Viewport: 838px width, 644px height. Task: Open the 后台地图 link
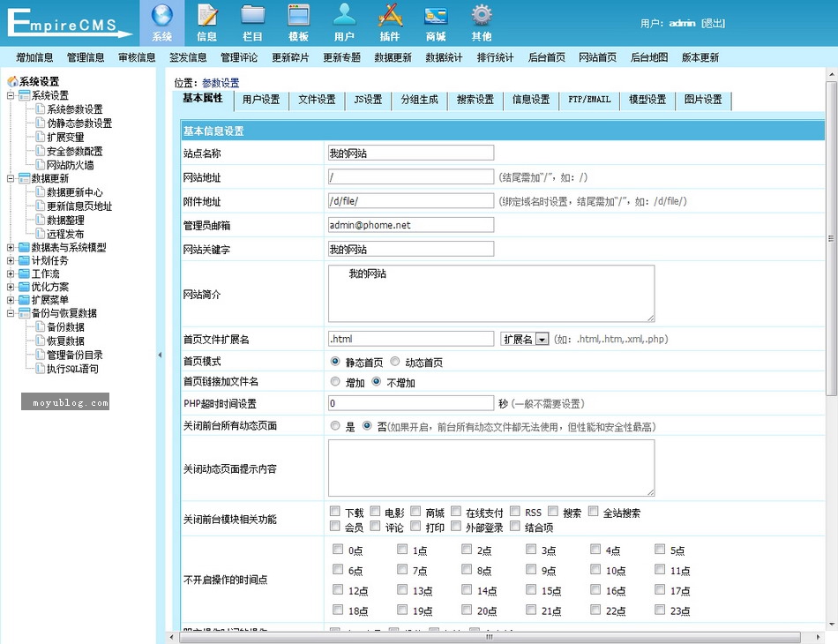click(x=649, y=57)
